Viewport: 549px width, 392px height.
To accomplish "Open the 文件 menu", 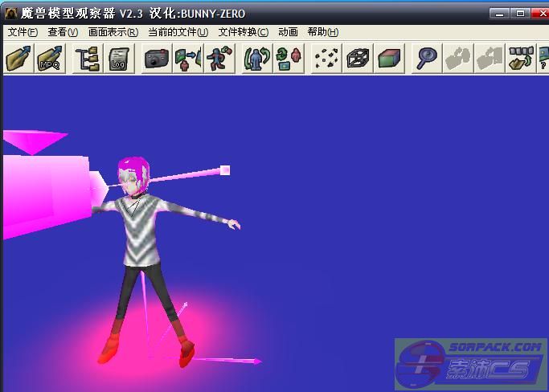I will coord(23,32).
